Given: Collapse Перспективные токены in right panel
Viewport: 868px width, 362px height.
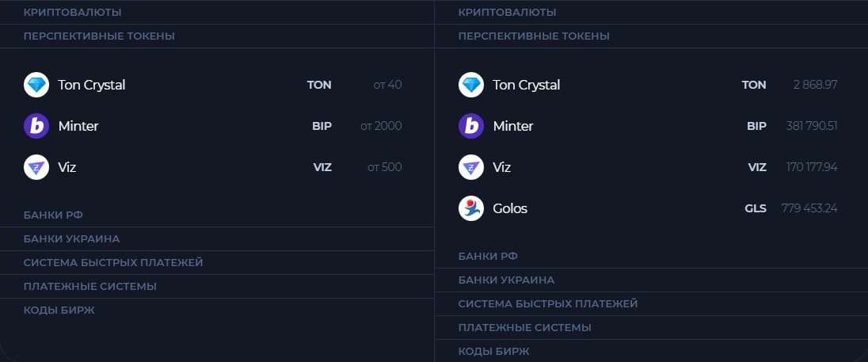Looking at the screenshot, I should pyautogui.click(x=534, y=36).
